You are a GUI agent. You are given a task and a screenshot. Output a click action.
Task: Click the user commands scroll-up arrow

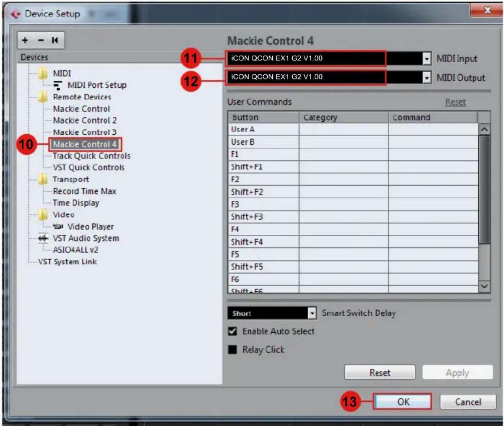[484, 130]
